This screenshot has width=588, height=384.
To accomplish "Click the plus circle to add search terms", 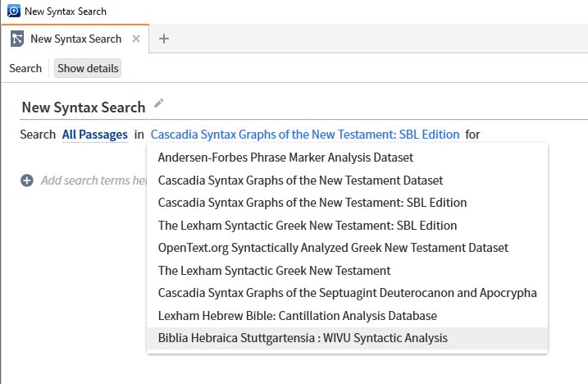I will click(26, 181).
